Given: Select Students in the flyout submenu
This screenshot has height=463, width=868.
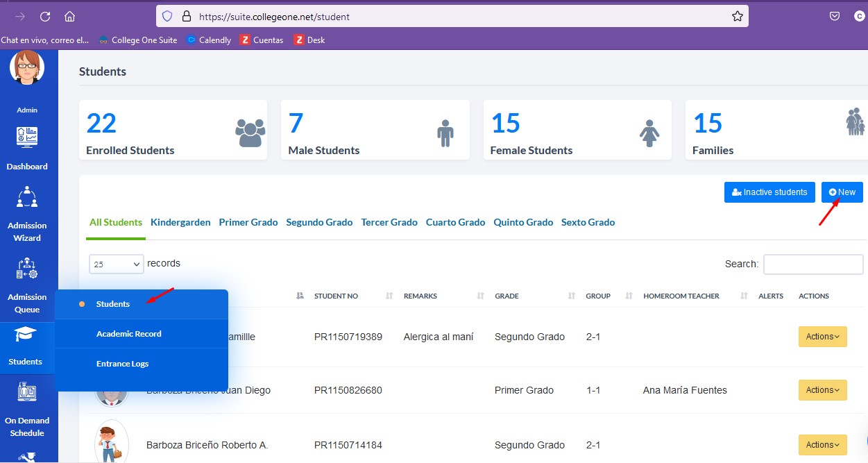Looking at the screenshot, I should click(113, 304).
